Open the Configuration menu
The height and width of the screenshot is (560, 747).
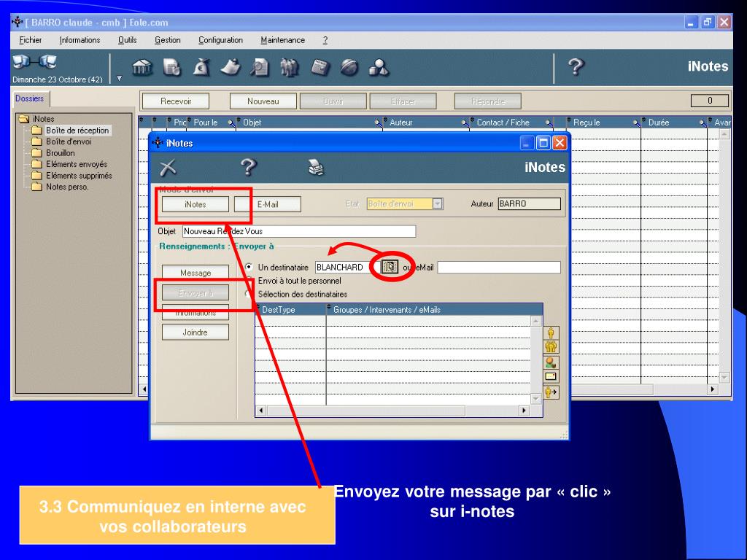[x=220, y=40]
